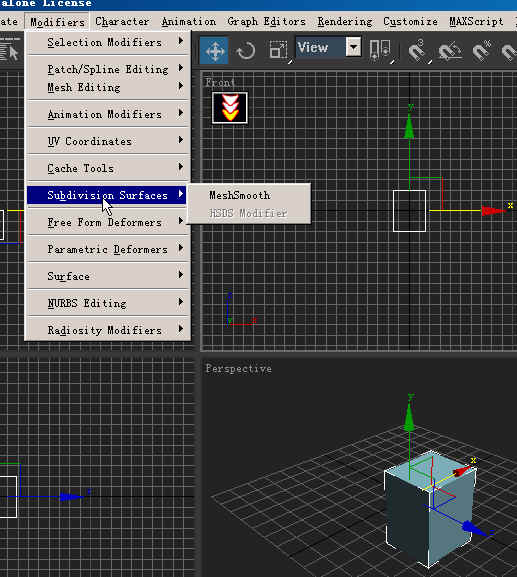Image resolution: width=517 pixels, height=577 pixels.
Task: Select the Scale transform tool
Action: pyautogui.click(x=279, y=50)
